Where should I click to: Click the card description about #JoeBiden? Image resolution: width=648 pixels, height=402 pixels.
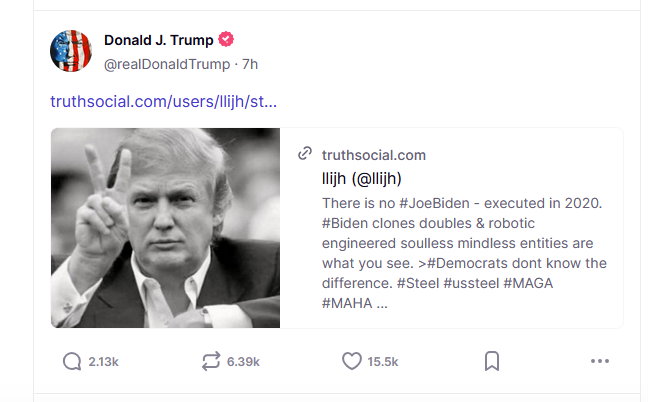[464, 253]
